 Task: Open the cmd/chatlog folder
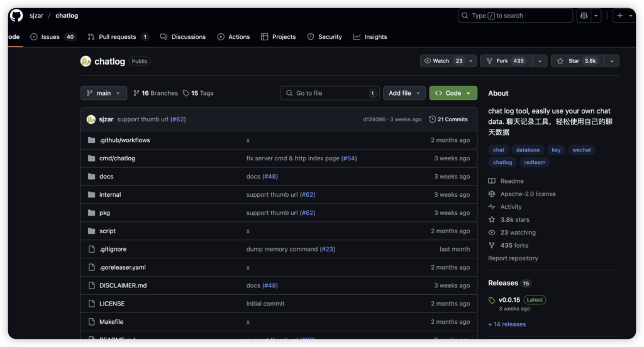click(x=117, y=158)
